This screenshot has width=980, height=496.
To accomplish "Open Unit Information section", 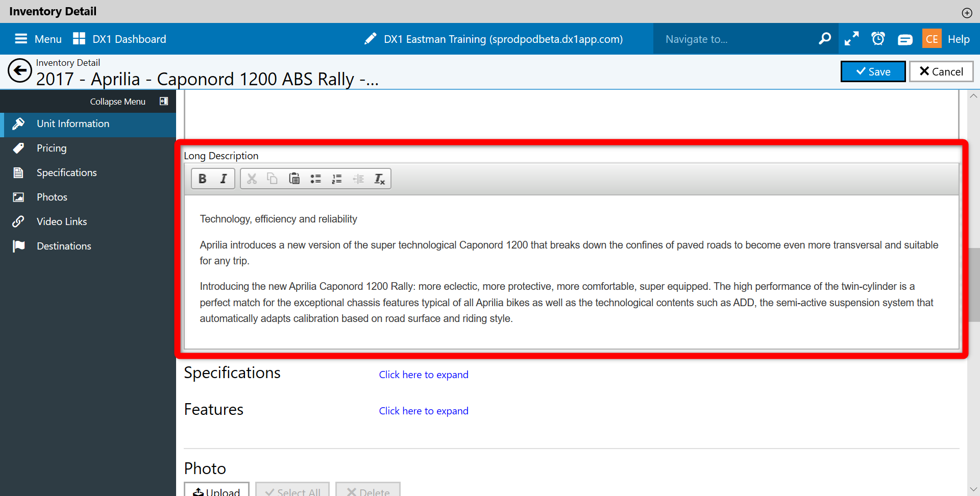I will click(88, 124).
